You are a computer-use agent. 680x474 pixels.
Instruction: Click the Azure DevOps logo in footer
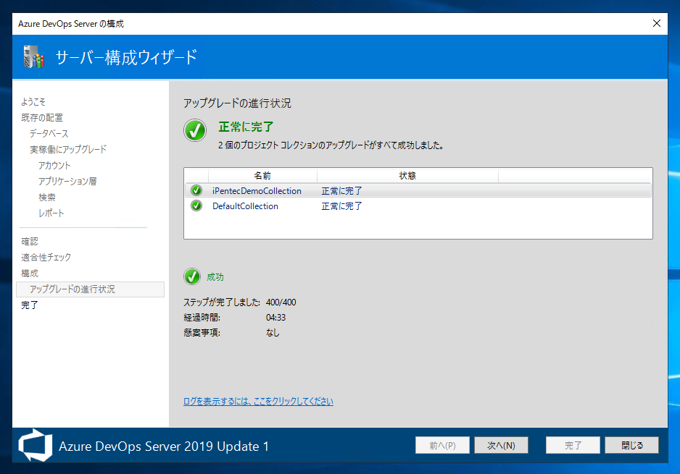[x=35, y=445]
